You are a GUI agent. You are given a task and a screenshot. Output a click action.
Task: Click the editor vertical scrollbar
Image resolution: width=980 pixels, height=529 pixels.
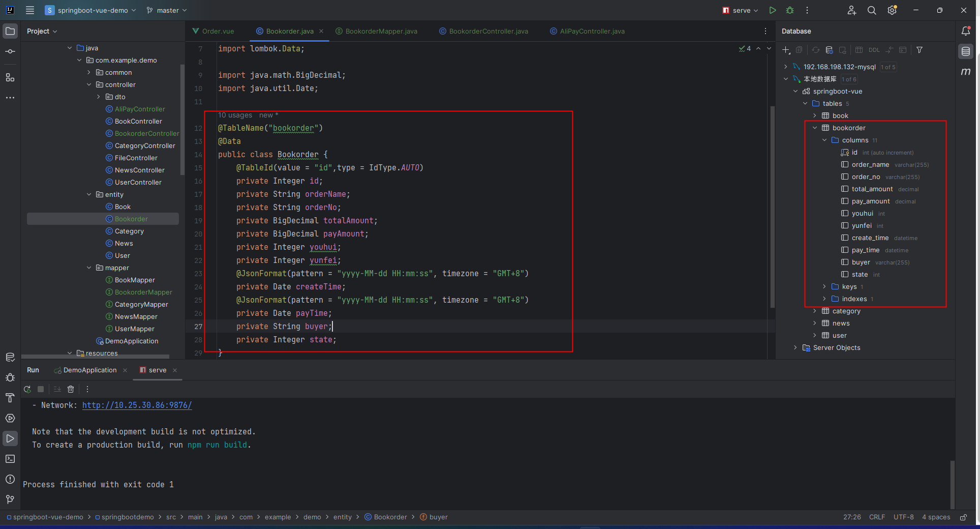(x=772, y=206)
